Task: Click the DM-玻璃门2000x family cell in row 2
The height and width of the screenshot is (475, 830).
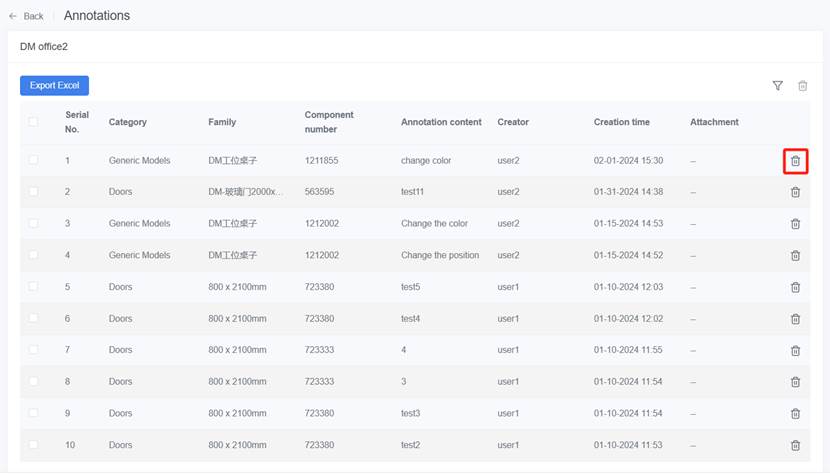Action: tap(244, 192)
